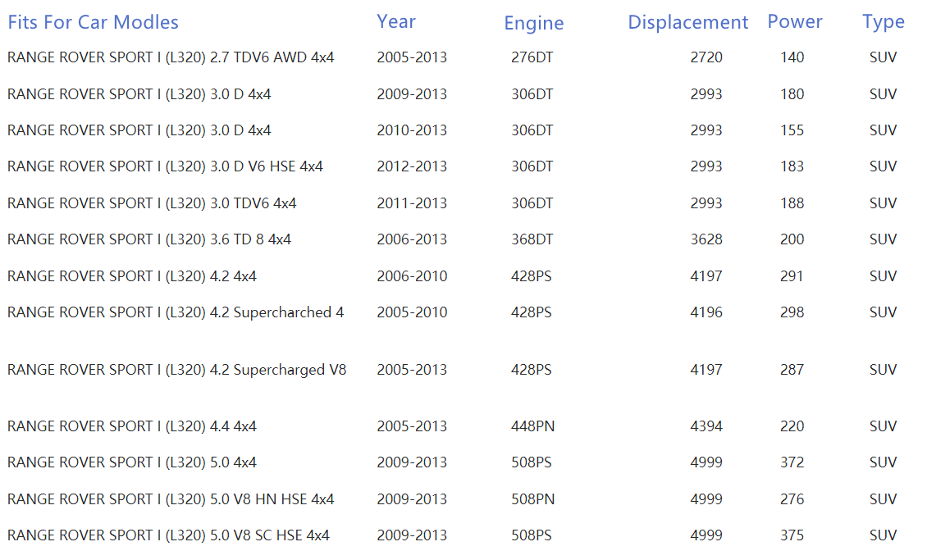Select the 3.0 D V6 HSE 4x4 model

[165, 166]
